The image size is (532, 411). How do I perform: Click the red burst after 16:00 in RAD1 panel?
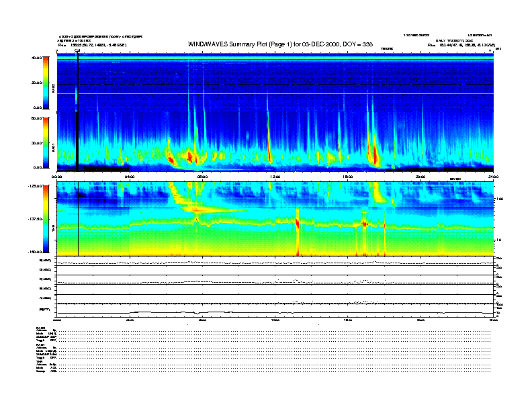(x=375, y=155)
